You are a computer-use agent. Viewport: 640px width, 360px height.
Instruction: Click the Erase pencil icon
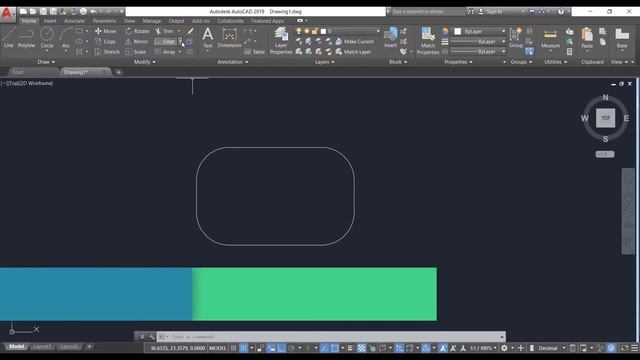tap(190, 31)
